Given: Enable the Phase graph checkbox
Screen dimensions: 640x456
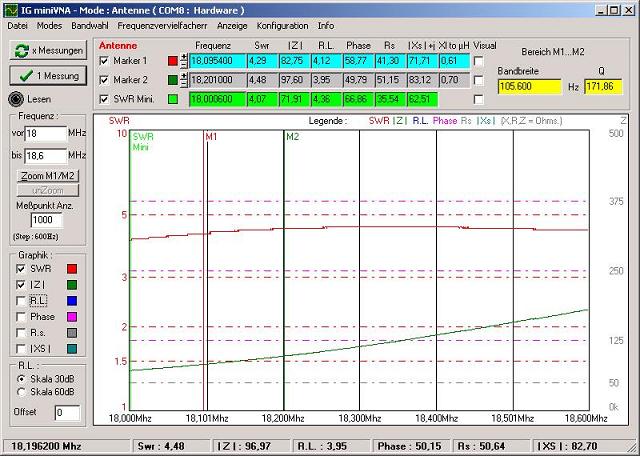Looking at the screenshot, I should 21,317.
